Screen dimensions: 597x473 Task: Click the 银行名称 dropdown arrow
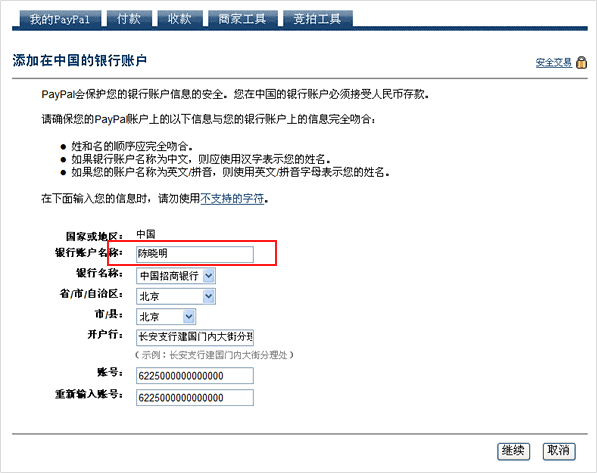pyautogui.click(x=209, y=276)
